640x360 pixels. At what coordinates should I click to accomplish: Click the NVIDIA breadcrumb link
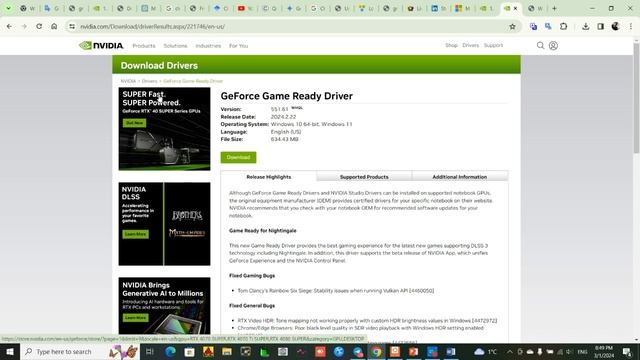point(128,81)
